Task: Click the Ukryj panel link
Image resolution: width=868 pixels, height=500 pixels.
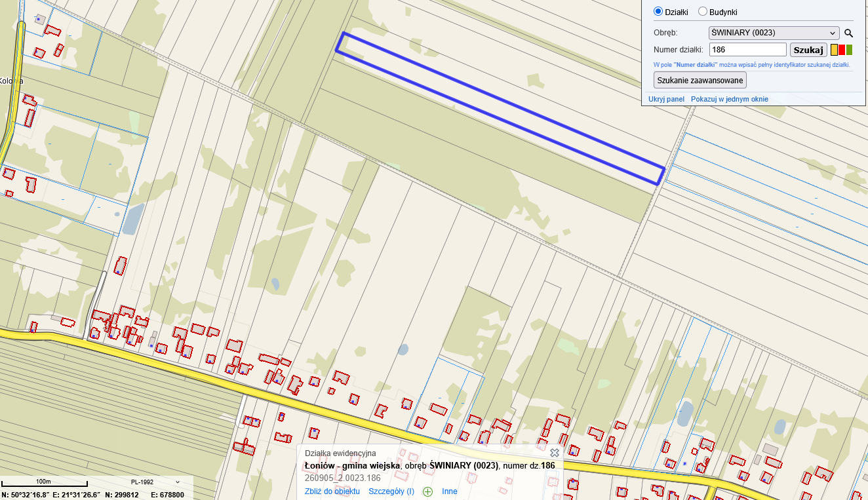Action: click(666, 99)
